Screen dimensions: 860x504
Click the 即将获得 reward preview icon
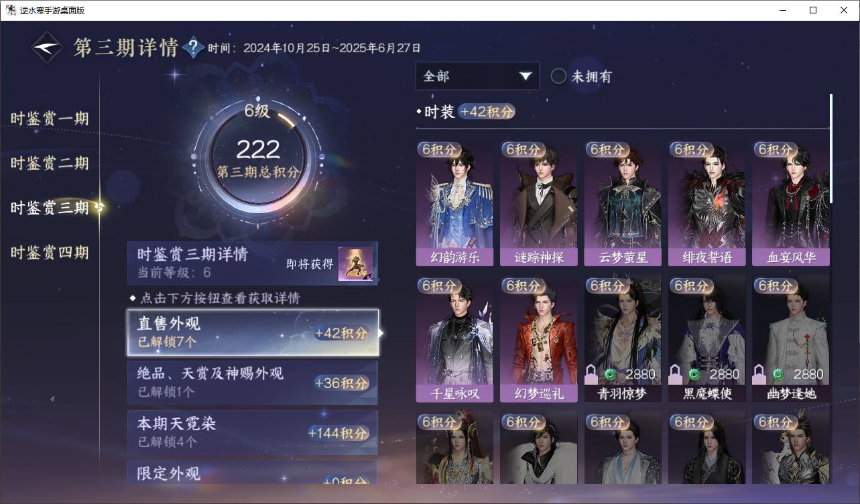coord(355,263)
